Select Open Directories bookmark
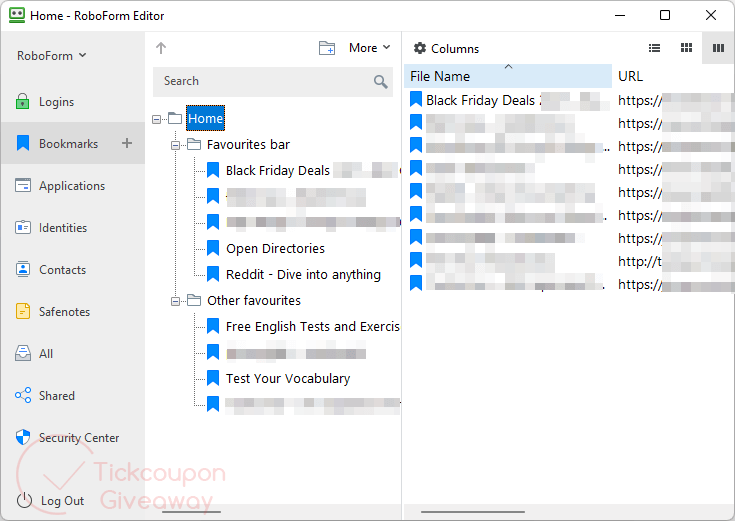This screenshot has height=521, width=735. (275, 249)
